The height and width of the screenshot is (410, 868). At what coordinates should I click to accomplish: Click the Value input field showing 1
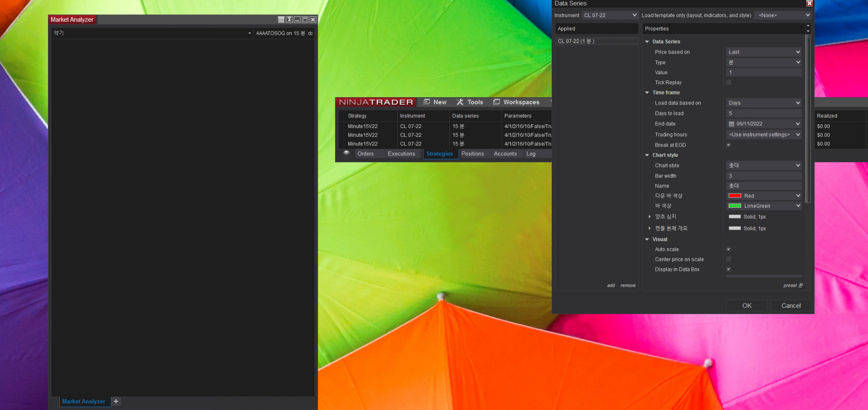click(764, 72)
